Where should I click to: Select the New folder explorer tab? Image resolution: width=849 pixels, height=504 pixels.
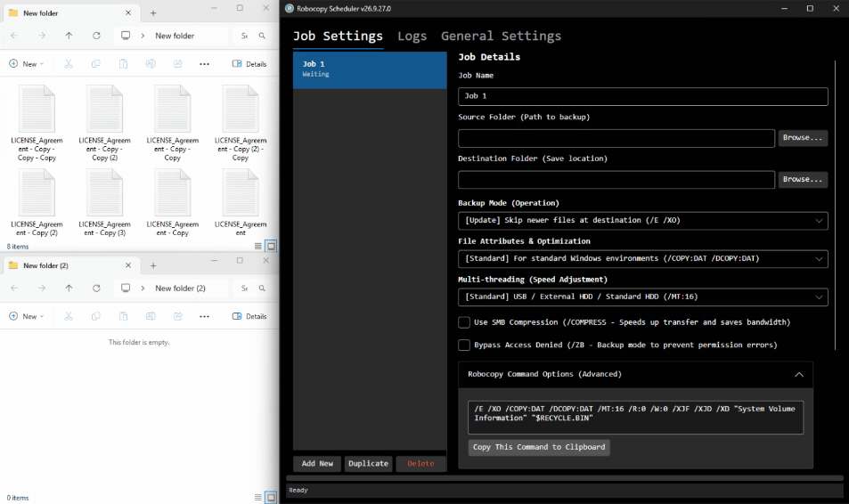coord(71,13)
